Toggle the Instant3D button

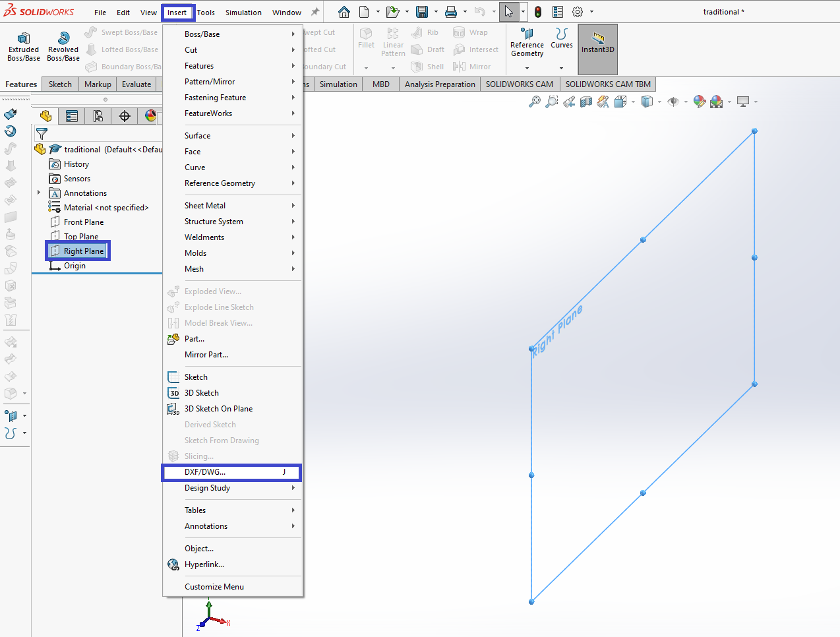point(598,49)
